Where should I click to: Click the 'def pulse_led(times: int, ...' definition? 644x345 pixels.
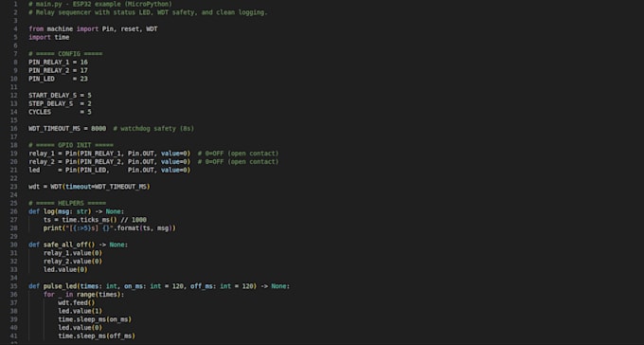[159, 286]
